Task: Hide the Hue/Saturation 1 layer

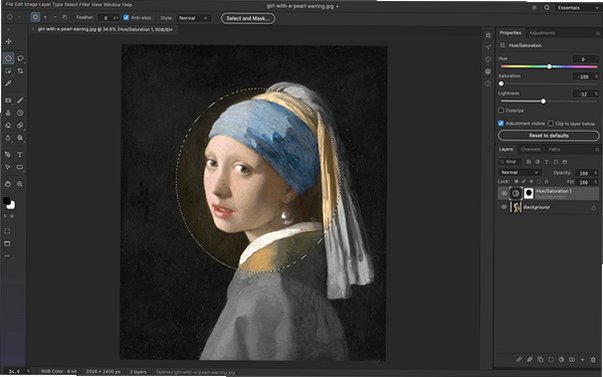Action: tap(504, 193)
